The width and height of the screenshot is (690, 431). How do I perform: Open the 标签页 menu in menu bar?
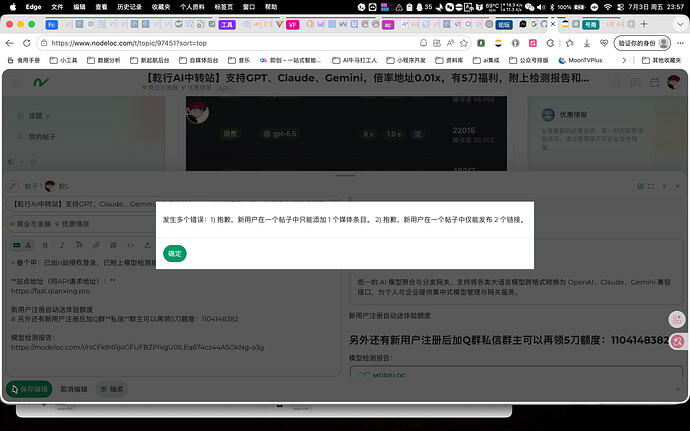click(224, 7)
